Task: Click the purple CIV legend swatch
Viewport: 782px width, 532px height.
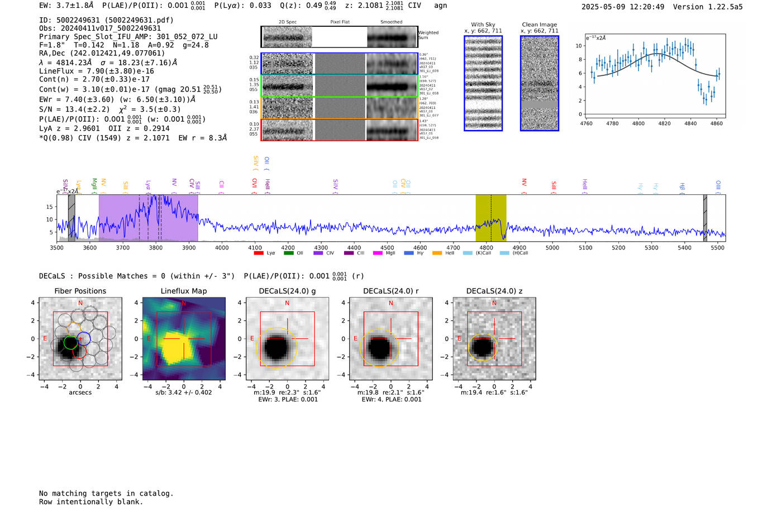Action: pos(318,253)
